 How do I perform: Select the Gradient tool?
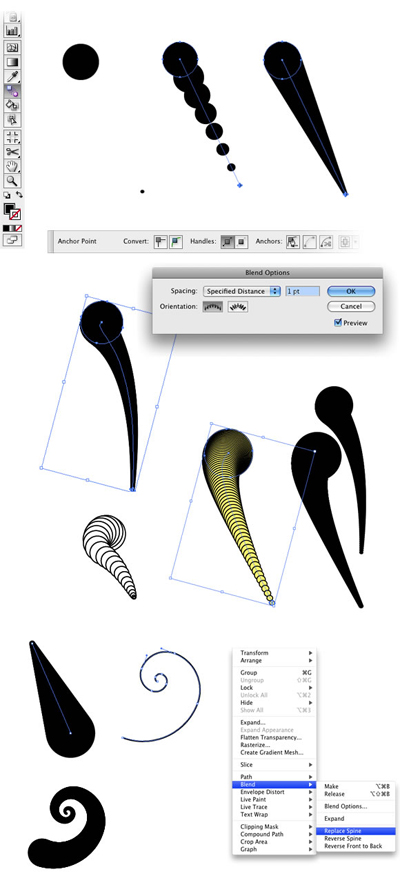click(12, 61)
